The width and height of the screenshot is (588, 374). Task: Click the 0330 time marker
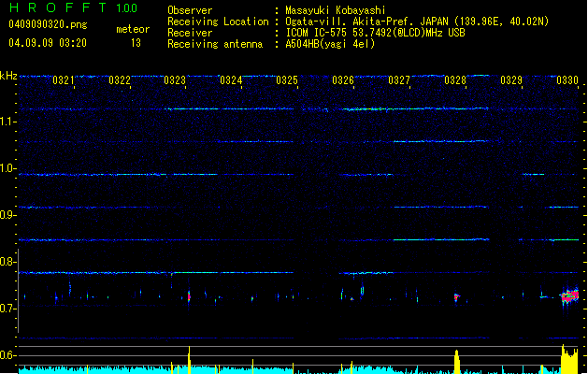(x=567, y=80)
